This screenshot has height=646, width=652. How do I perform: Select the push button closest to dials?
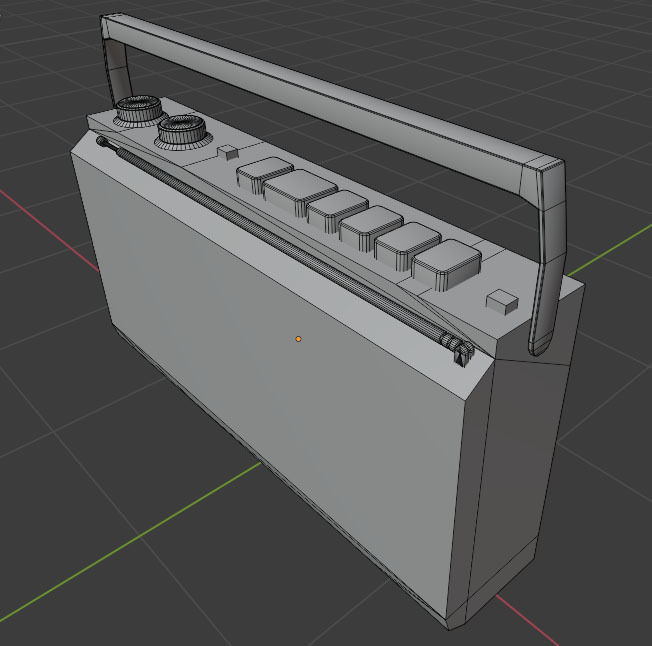point(263,173)
